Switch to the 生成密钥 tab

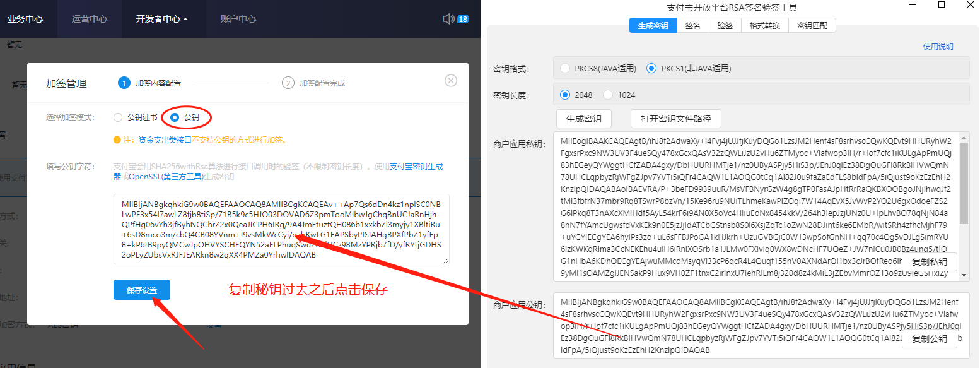coord(653,25)
